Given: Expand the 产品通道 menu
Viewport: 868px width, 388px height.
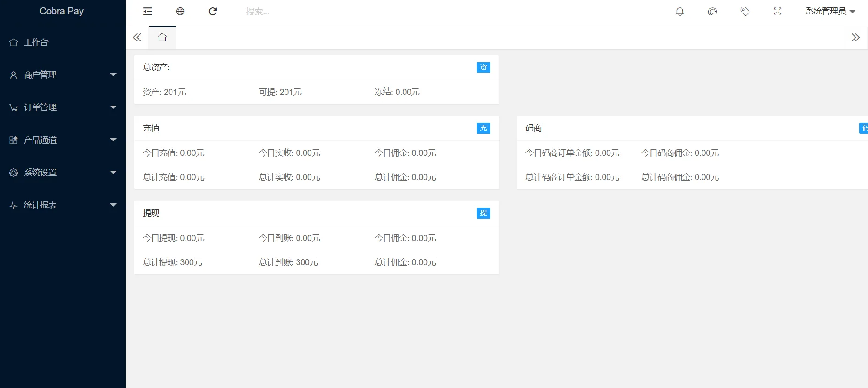Looking at the screenshot, I should coord(62,140).
